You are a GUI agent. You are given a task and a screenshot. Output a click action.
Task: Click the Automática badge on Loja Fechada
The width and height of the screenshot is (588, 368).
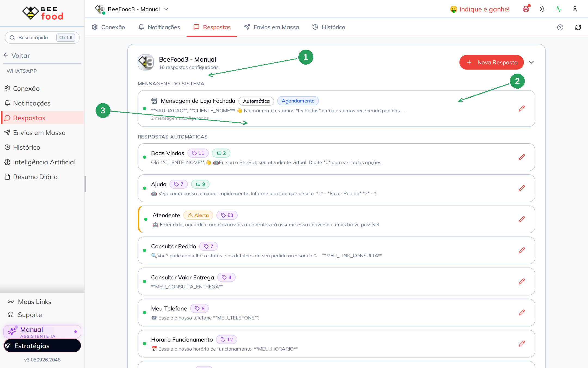(256, 101)
